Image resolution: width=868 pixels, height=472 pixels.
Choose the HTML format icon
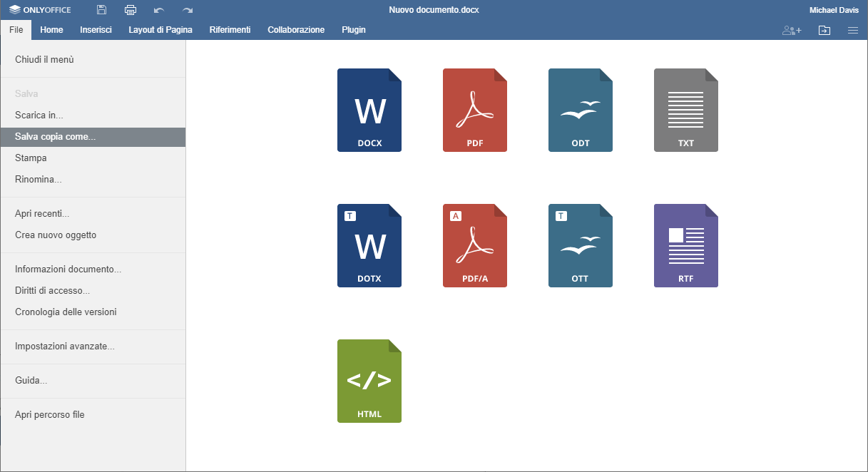pos(369,381)
